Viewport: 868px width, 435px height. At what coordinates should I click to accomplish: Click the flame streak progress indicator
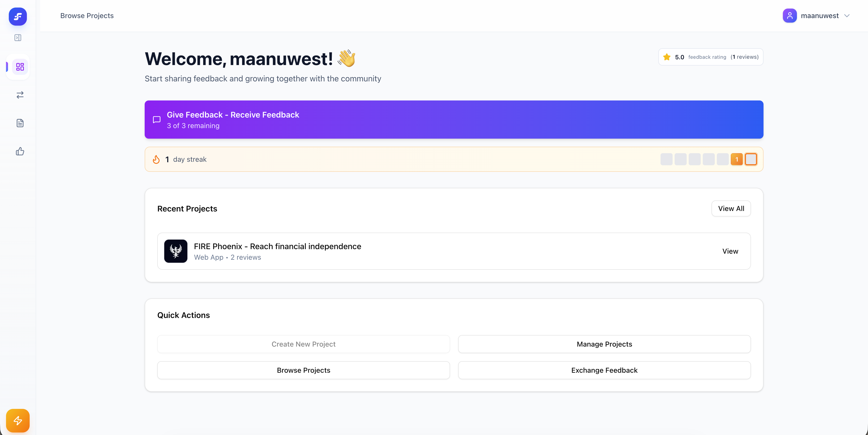156,159
